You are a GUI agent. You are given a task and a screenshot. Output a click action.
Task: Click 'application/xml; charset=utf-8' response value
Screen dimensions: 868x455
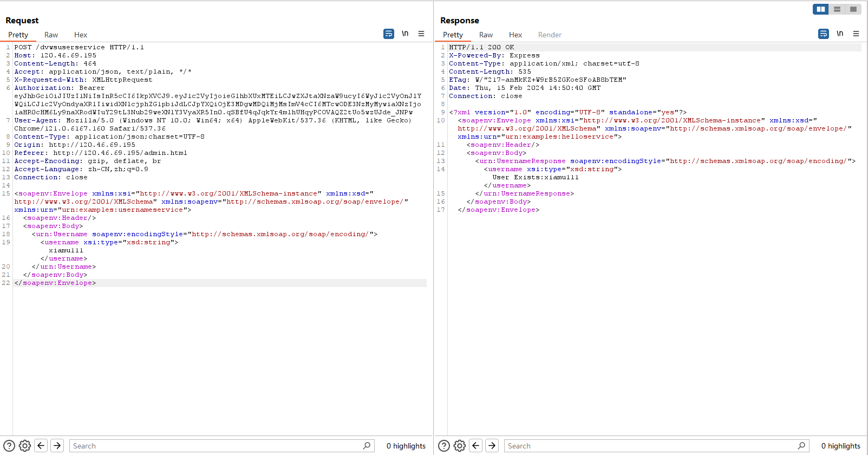[575, 63]
